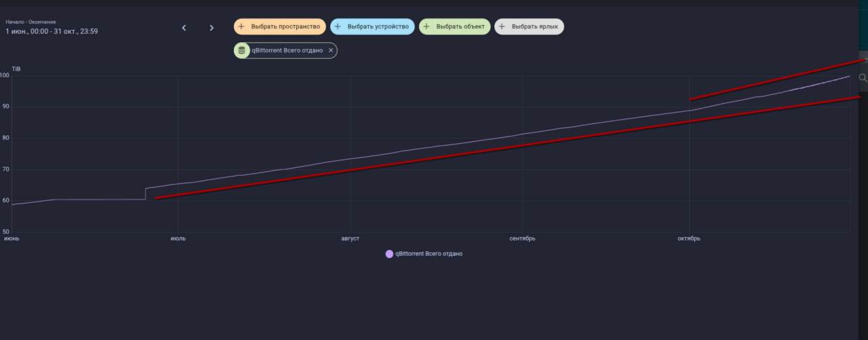Click database icon on qBittorrent chip

point(242,50)
